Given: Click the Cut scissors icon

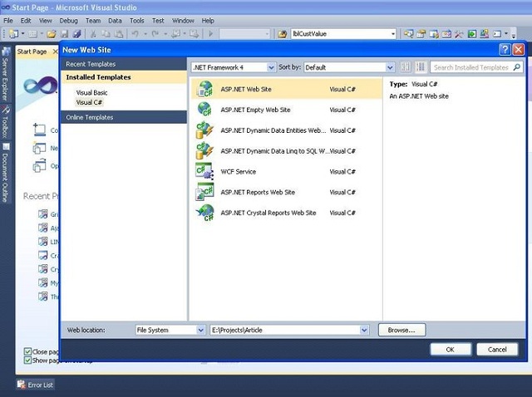Looking at the screenshot, I should pos(93,33).
